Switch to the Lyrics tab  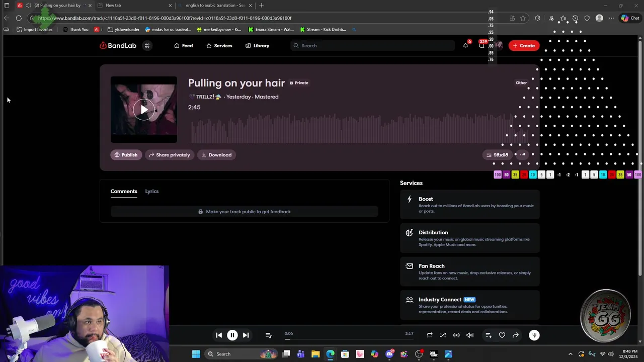pyautogui.click(x=152, y=191)
